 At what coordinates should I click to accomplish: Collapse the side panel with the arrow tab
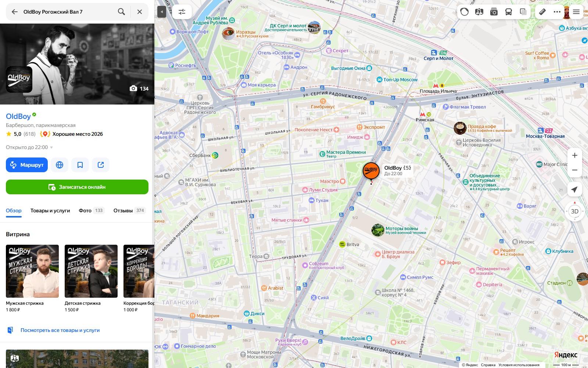click(x=162, y=12)
